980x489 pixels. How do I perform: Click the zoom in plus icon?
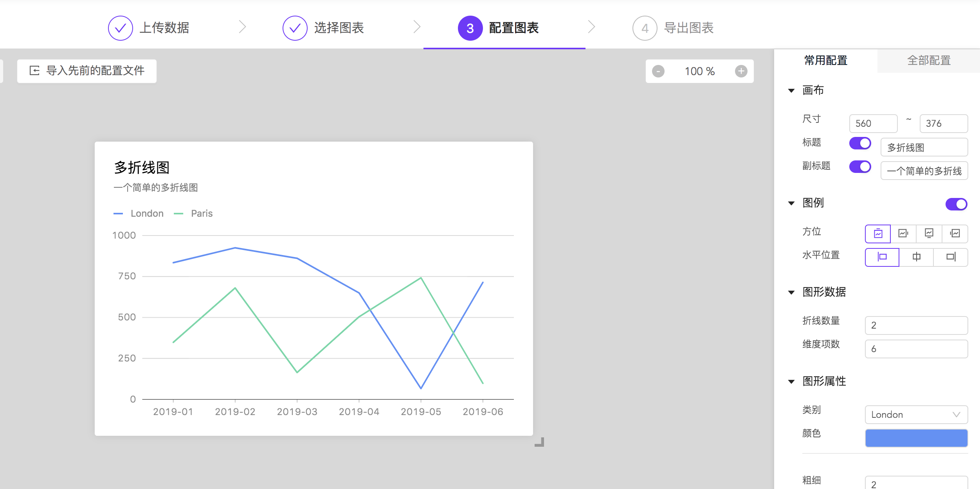(x=741, y=71)
